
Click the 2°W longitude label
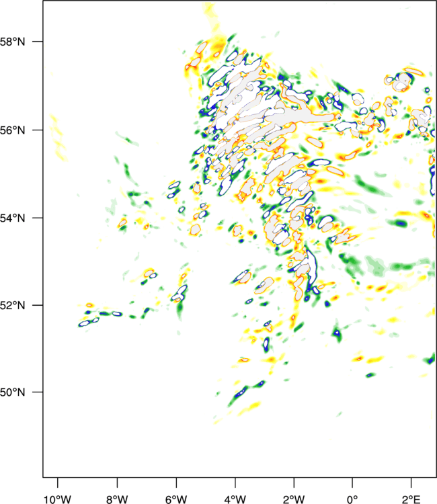(294, 499)
